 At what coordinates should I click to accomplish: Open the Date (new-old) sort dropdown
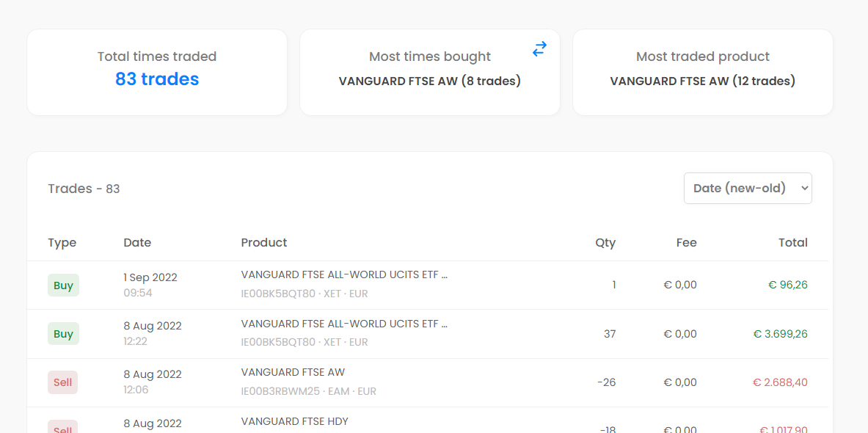coord(748,188)
